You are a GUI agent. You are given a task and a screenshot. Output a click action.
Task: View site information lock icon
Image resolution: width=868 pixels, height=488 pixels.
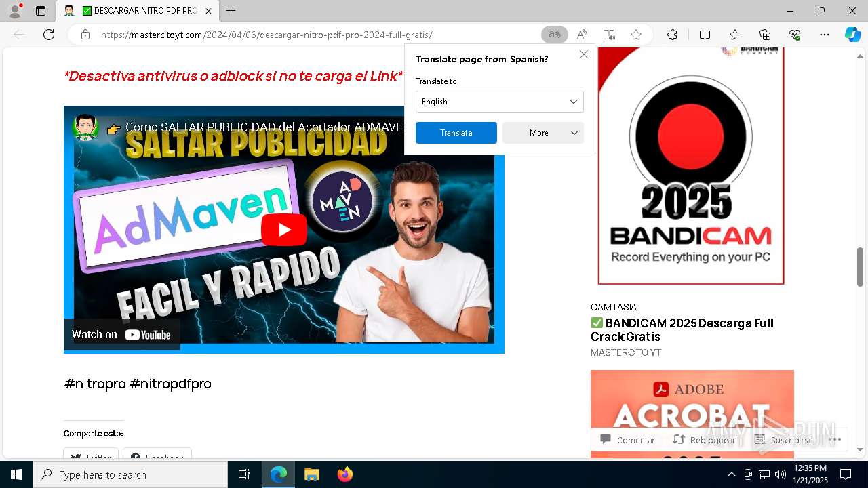click(x=85, y=35)
